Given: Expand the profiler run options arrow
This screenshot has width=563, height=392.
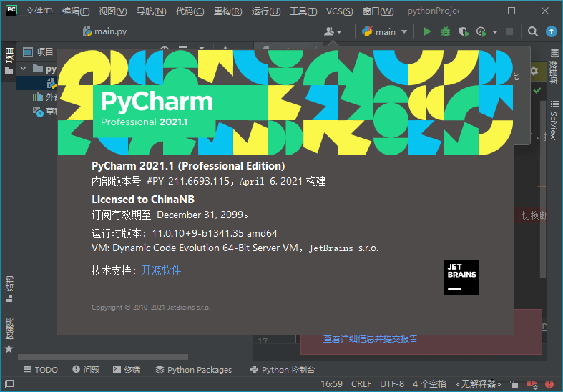Looking at the screenshot, I should (x=495, y=32).
